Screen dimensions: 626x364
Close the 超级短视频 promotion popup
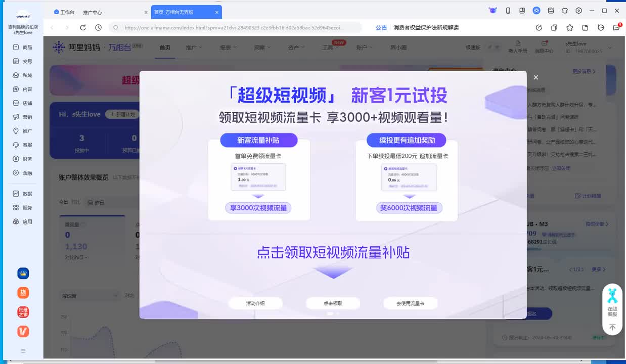click(x=536, y=77)
